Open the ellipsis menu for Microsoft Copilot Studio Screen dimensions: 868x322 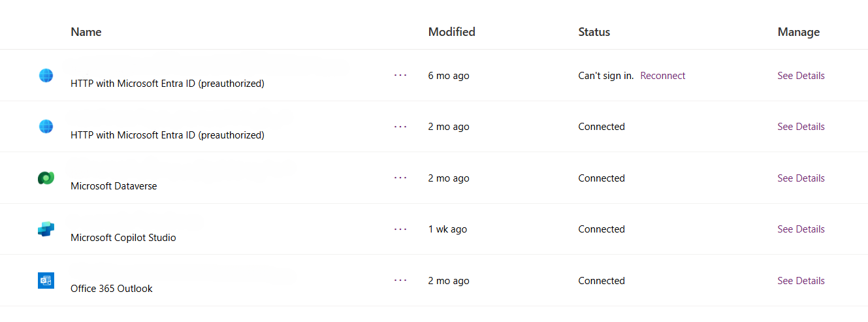click(400, 229)
